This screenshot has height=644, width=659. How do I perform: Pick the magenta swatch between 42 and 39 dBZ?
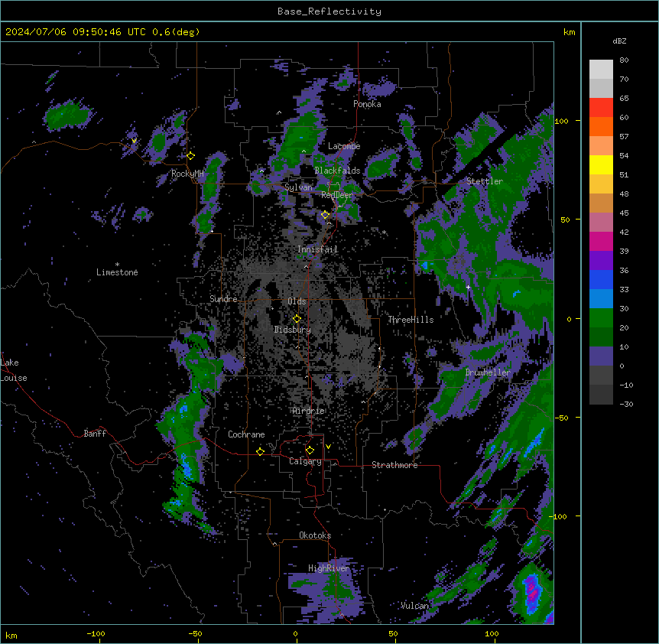point(601,241)
